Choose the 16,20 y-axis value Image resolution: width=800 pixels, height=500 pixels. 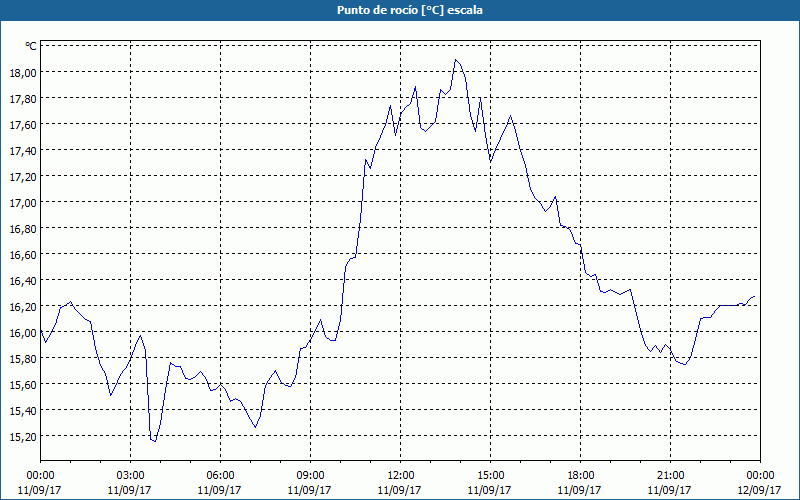[x=23, y=307]
